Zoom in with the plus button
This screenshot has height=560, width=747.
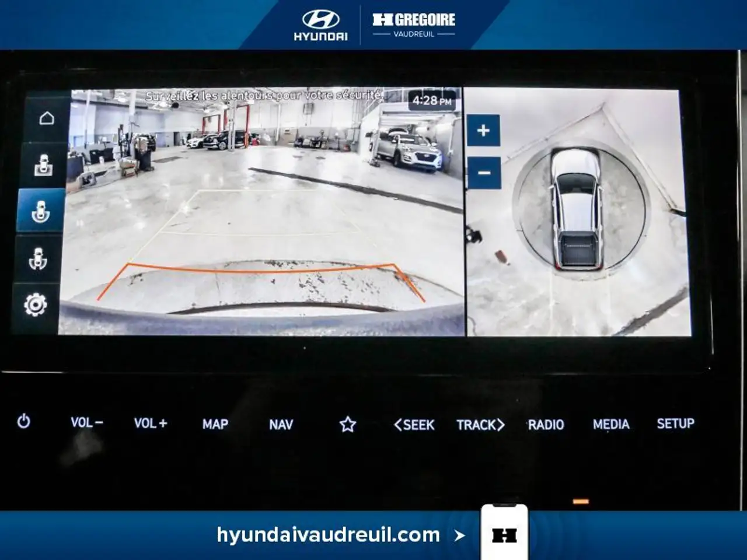coord(483,130)
